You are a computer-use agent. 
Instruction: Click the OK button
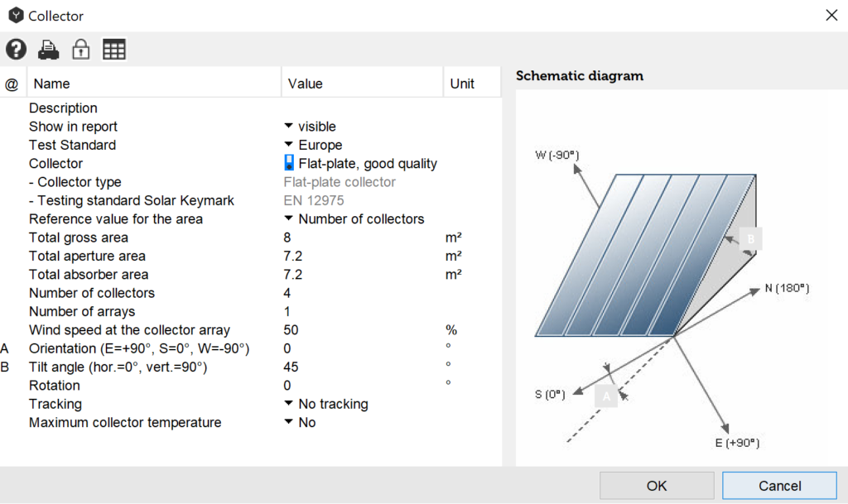657,486
